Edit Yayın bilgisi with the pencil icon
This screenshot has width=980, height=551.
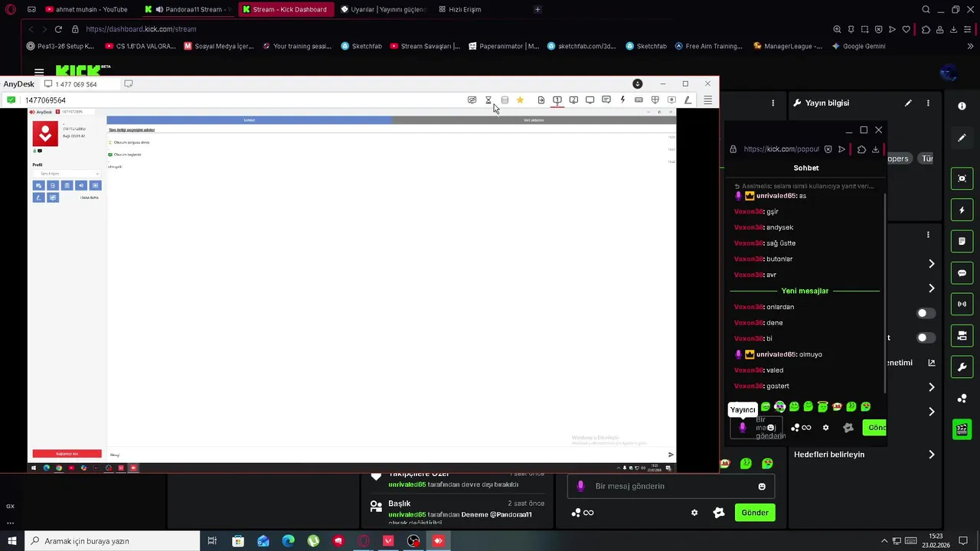[x=908, y=103]
